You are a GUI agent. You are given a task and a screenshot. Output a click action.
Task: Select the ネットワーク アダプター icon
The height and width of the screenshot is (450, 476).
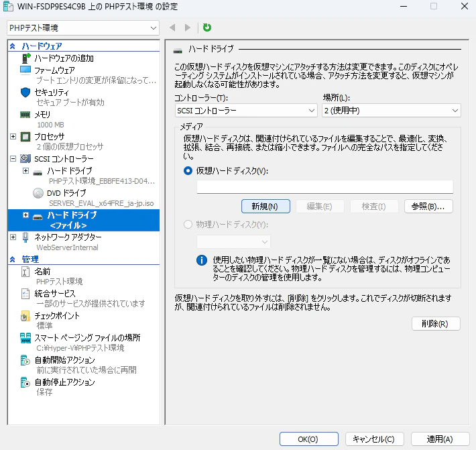point(25,237)
